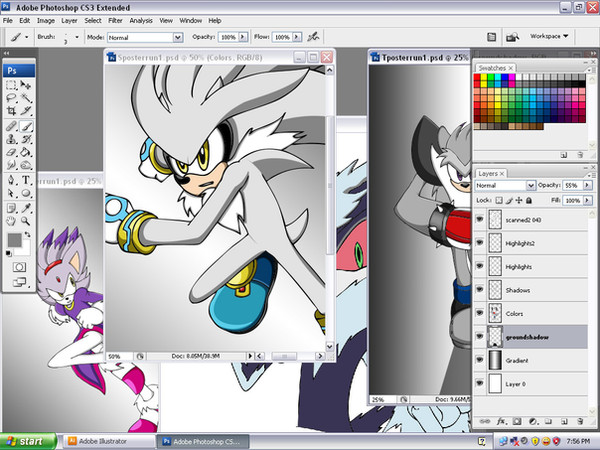This screenshot has width=600, height=450.
Task: Select the Hand tool
Action: coord(11,221)
